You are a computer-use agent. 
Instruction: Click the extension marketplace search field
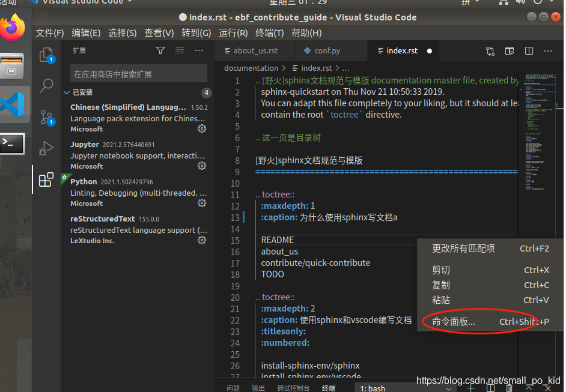(139, 74)
